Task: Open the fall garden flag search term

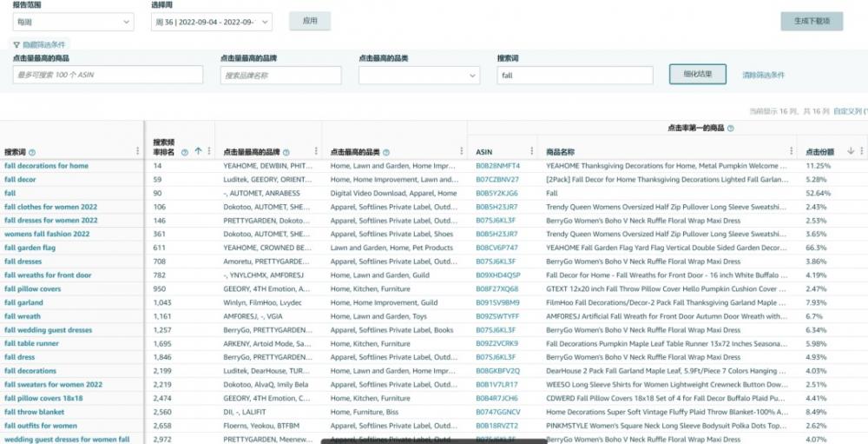Action: (30, 248)
